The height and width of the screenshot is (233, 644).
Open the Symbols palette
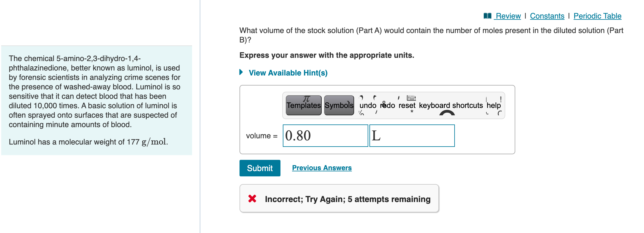[x=338, y=105]
